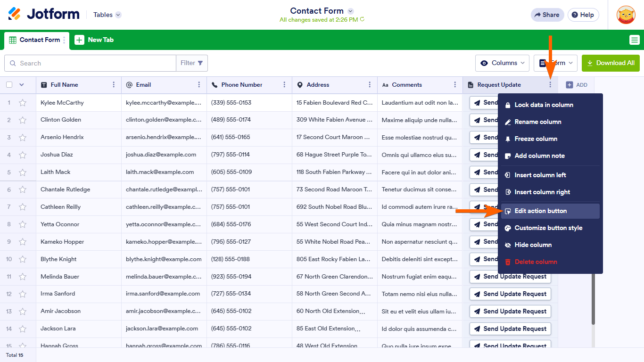The image size is (644, 362).
Task: Choose Rename column from the menu
Action: coord(550,122)
